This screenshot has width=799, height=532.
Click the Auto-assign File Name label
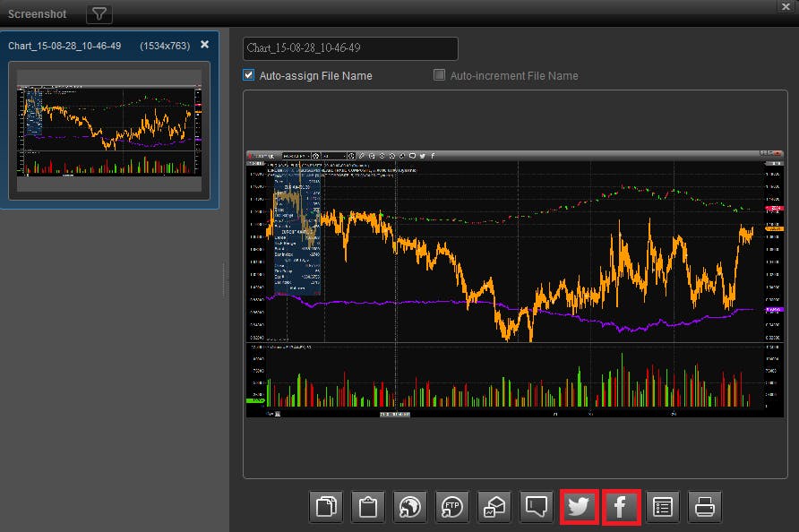coord(315,76)
